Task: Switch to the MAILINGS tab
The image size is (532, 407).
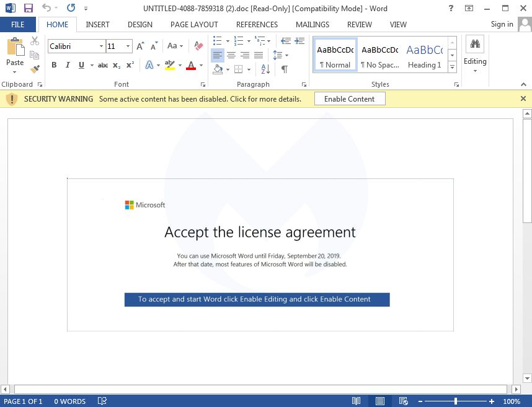Action: point(312,24)
